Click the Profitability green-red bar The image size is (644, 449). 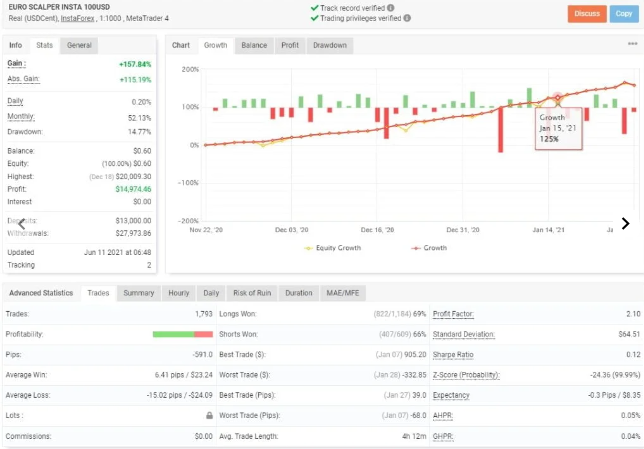click(x=183, y=334)
